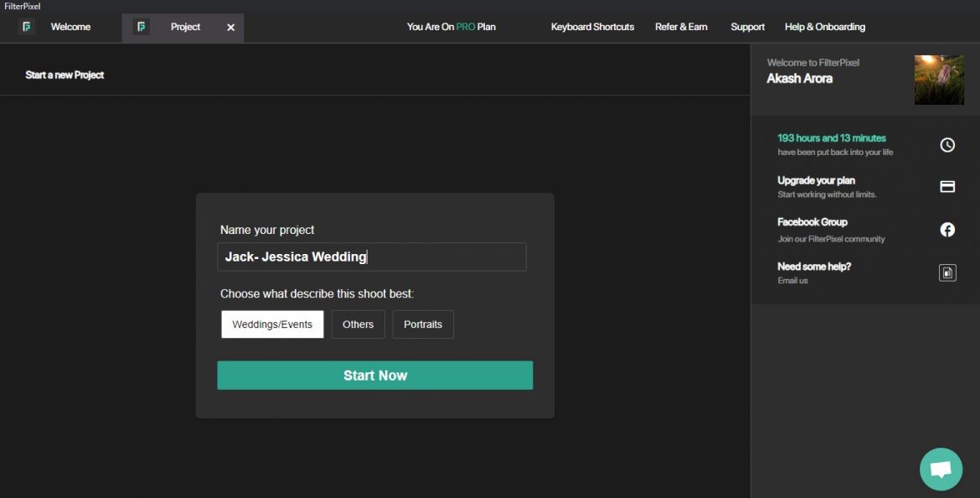Click the FilterPixel logo on the Welcome tab

[26, 27]
